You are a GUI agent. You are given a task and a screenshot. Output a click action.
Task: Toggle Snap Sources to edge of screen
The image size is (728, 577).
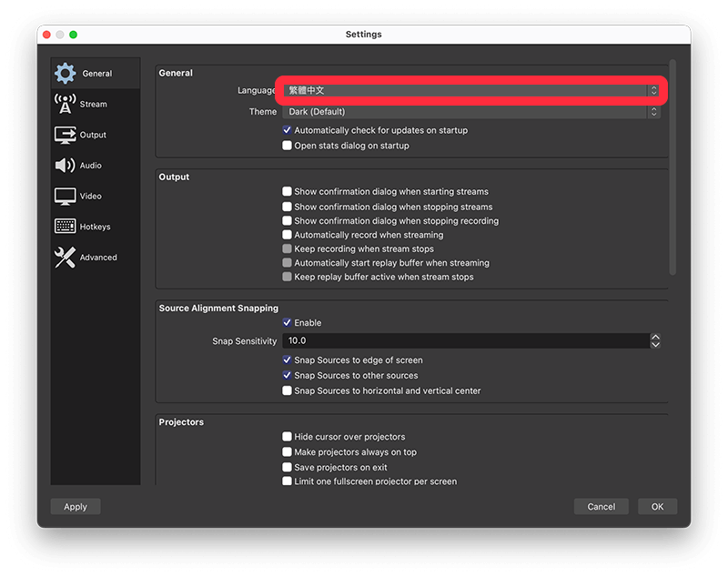click(x=287, y=360)
